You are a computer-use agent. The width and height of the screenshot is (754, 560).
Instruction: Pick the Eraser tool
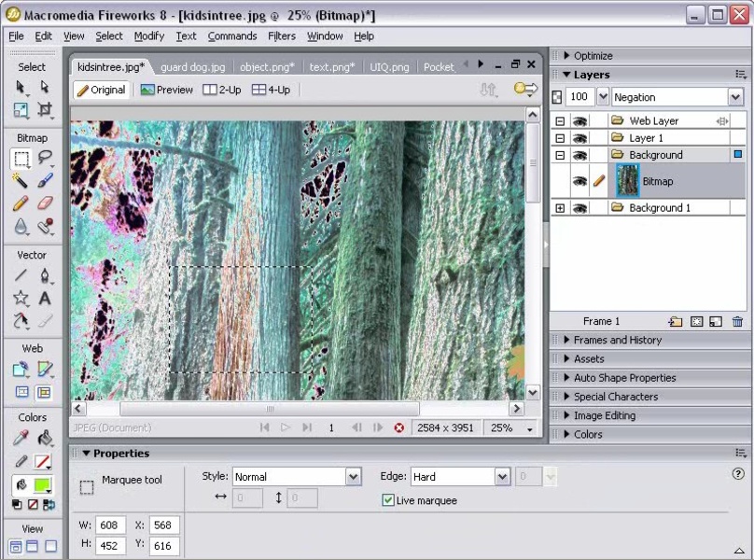[44, 203]
